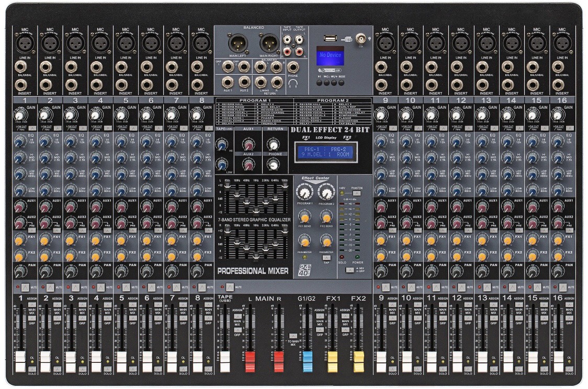This screenshot has height=389, width=588.
Task: Click the blue G1/G2 group fader
Action: pyautogui.click(x=308, y=362)
